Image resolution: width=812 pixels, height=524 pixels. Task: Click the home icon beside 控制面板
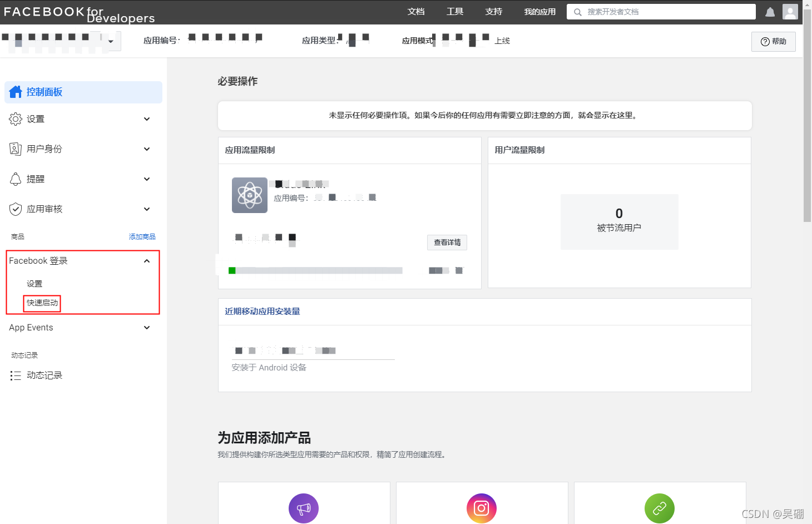click(x=16, y=92)
